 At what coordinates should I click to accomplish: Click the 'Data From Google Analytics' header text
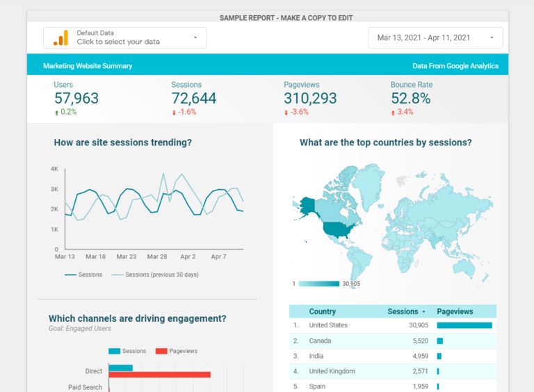455,66
